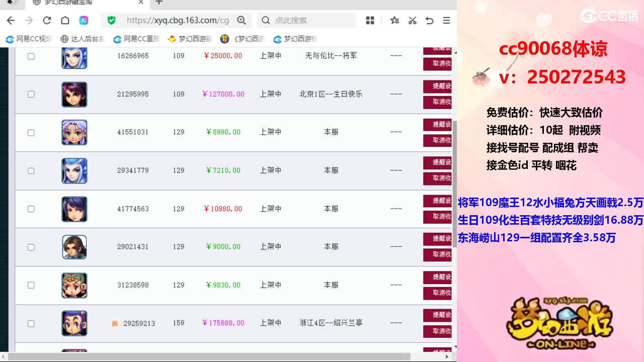The height and width of the screenshot is (362, 644).
Task: Open the 网易CC直播 bookmark
Action: tap(136, 39)
